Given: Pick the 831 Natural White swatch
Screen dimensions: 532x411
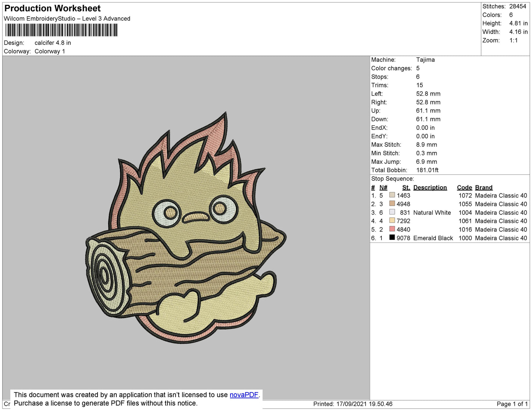Looking at the screenshot, I should click(x=392, y=212).
